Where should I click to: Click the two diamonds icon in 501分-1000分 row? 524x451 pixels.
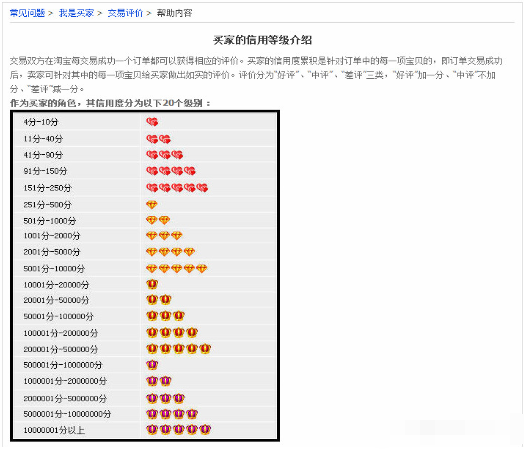point(158,220)
